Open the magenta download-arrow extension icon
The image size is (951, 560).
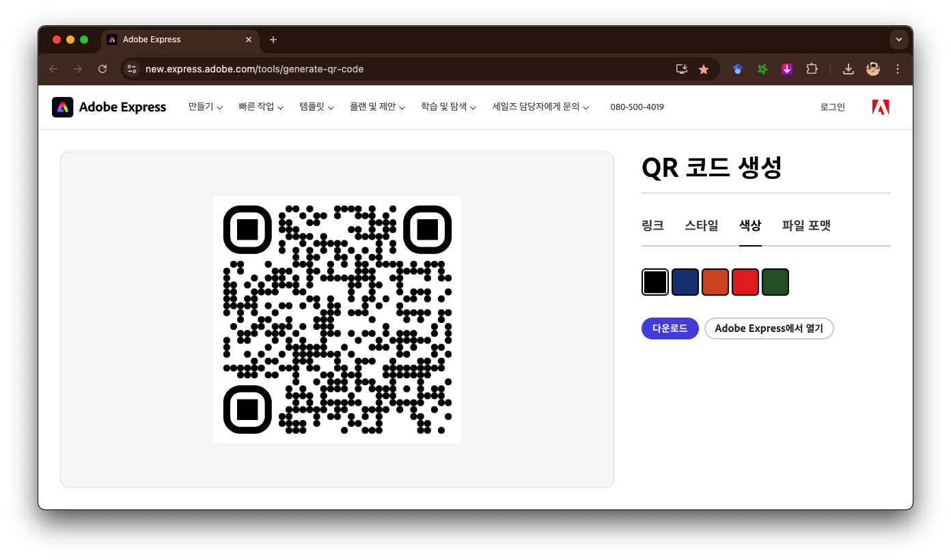787,69
